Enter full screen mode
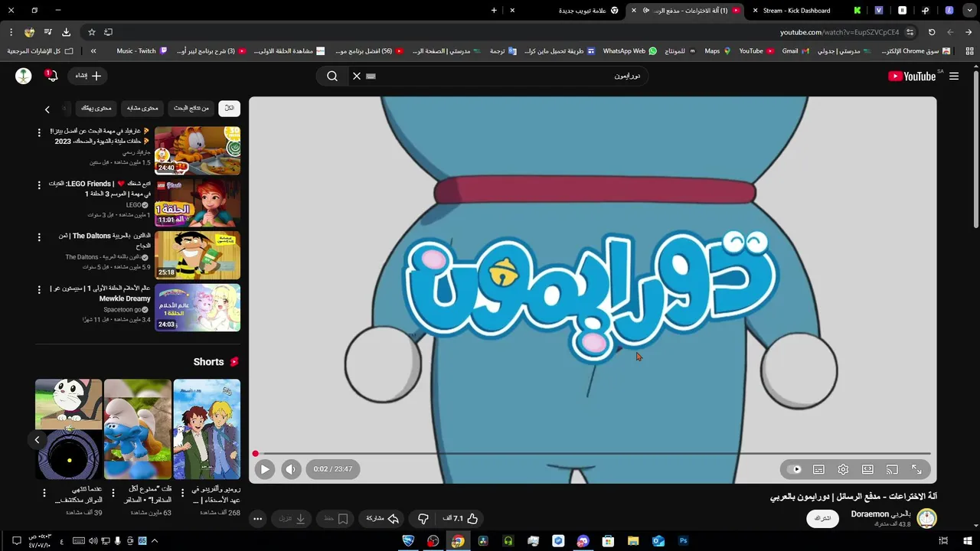The image size is (980, 551). (916, 469)
